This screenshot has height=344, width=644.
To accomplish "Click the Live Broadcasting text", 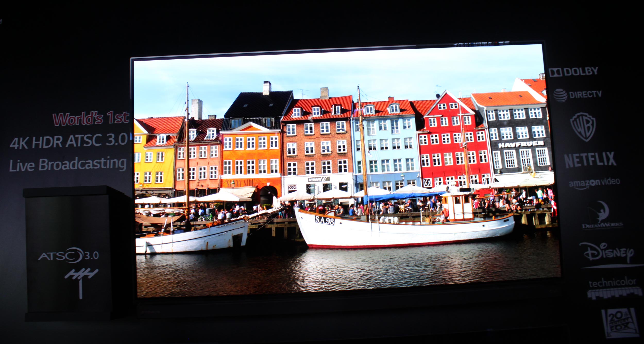I will 68,164.
